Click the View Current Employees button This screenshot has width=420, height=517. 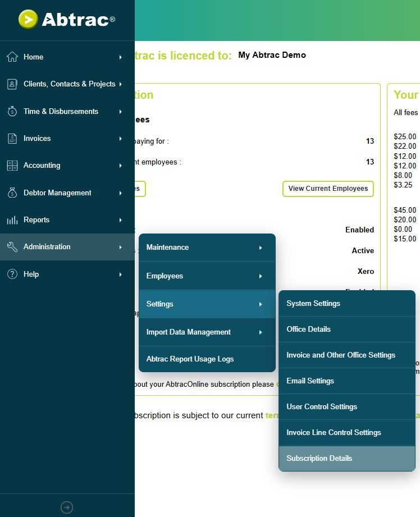328,189
